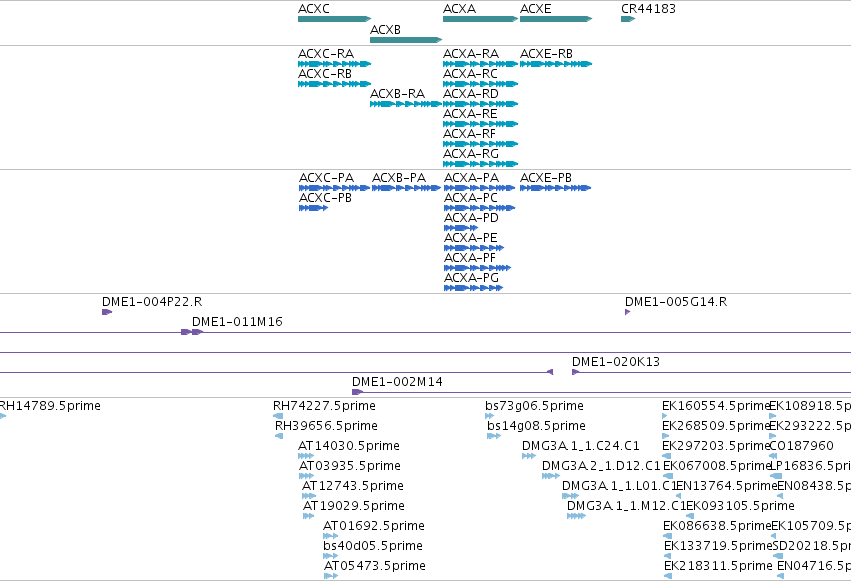
Task: Click EST EK297203.5prime
Action: (x=667, y=456)
